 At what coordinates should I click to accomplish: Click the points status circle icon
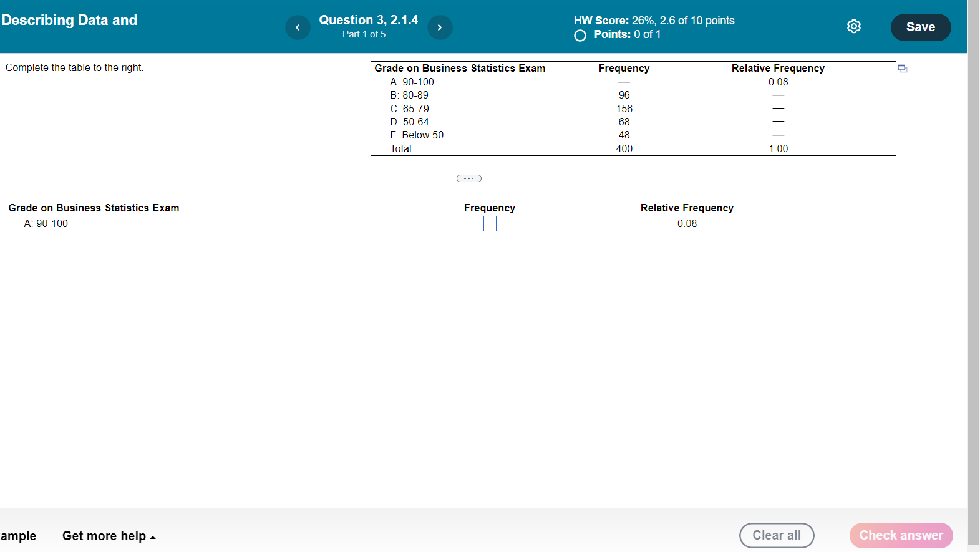(580, 36)
